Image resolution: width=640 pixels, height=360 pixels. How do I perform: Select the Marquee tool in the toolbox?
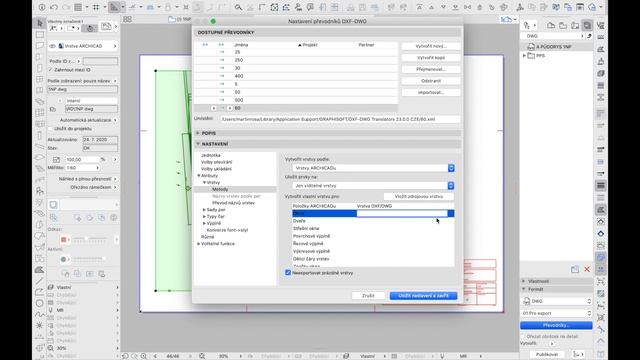coord(40,35)
